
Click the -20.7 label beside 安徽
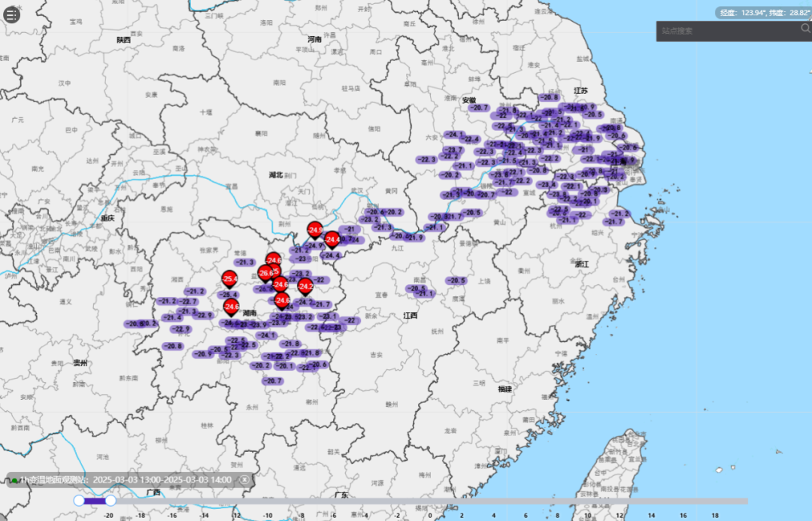[x=479, y=108]
